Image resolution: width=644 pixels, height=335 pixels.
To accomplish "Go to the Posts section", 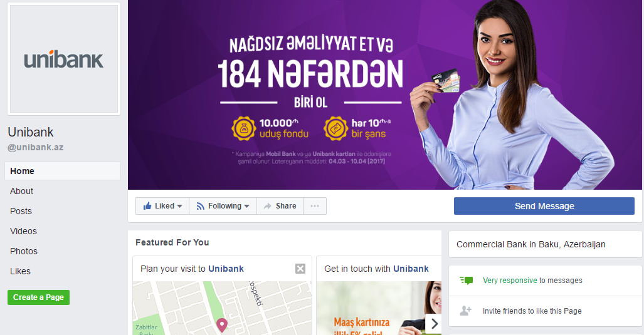I will [x=21, y=211].
